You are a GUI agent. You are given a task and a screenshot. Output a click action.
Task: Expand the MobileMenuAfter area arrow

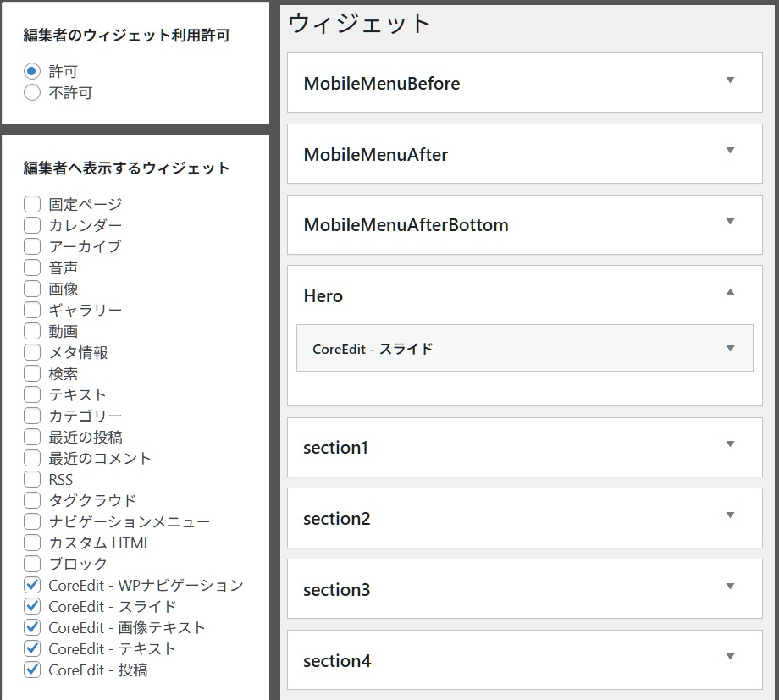730,152
